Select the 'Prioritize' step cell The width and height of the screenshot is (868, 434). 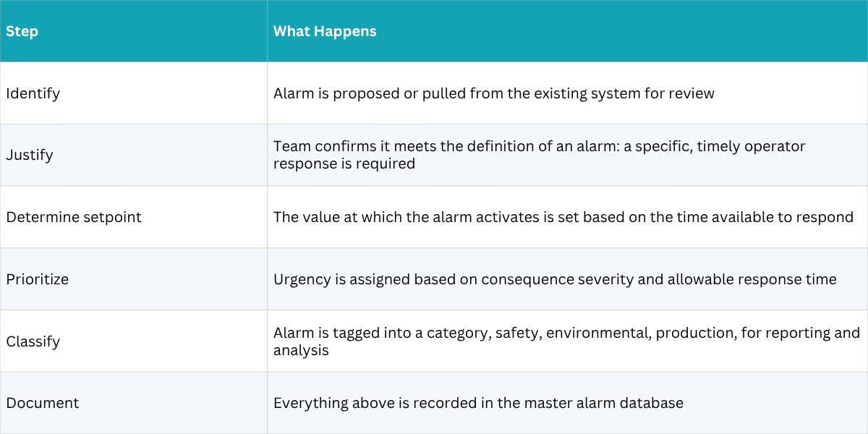pos(134,279)
